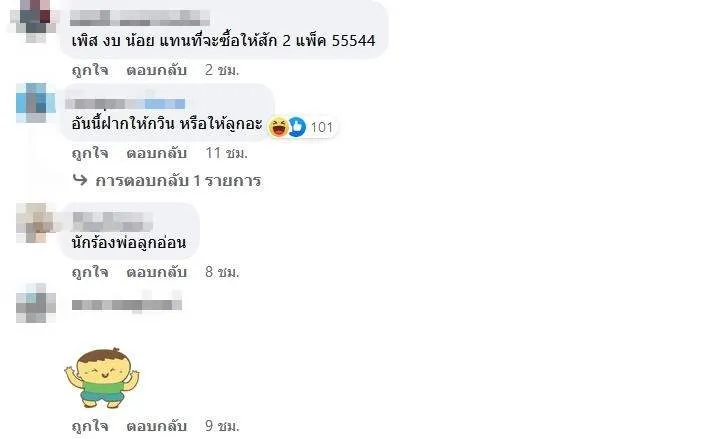This screenshot has width=712, height=439.
Task: Open the third commenter's avatar above นักร้องพ่อลูกอ่อน
Action: pos(35,223)
